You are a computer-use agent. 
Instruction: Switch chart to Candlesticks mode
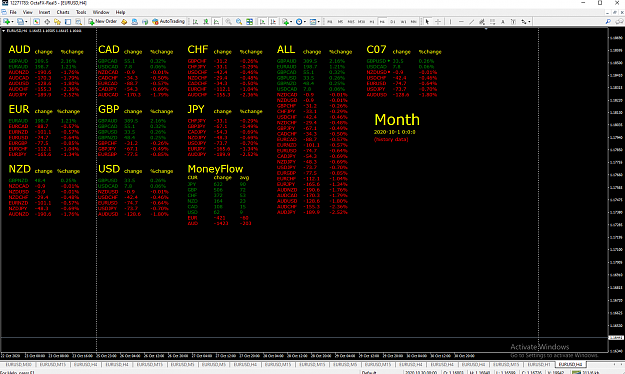(206, 22)
